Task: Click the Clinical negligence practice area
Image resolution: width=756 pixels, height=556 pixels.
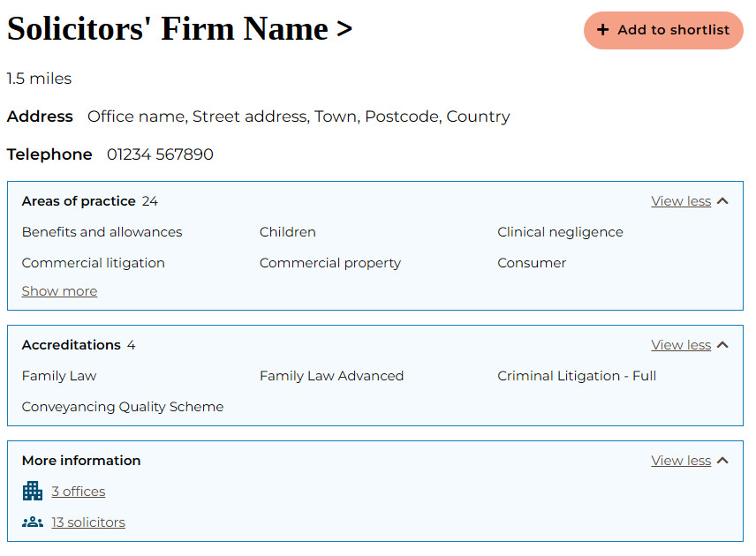Action: click(x=560, y=231)
